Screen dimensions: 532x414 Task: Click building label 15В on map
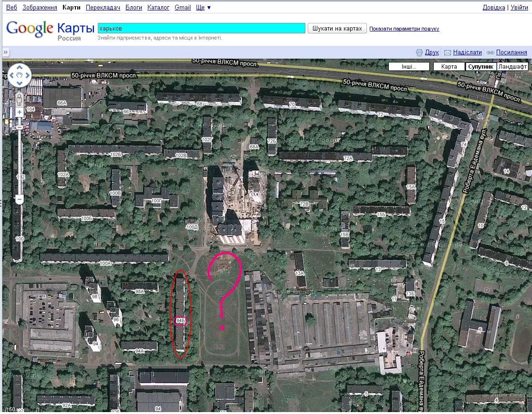(344, 235)
